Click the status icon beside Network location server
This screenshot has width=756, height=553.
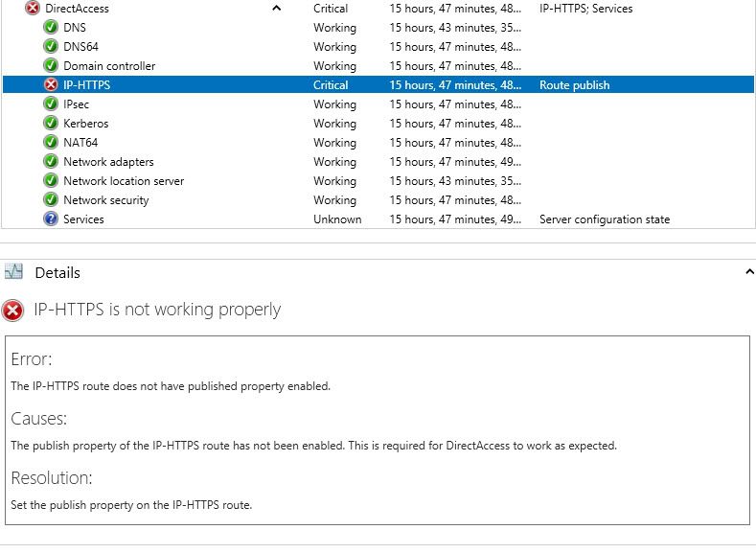(51, 181)
